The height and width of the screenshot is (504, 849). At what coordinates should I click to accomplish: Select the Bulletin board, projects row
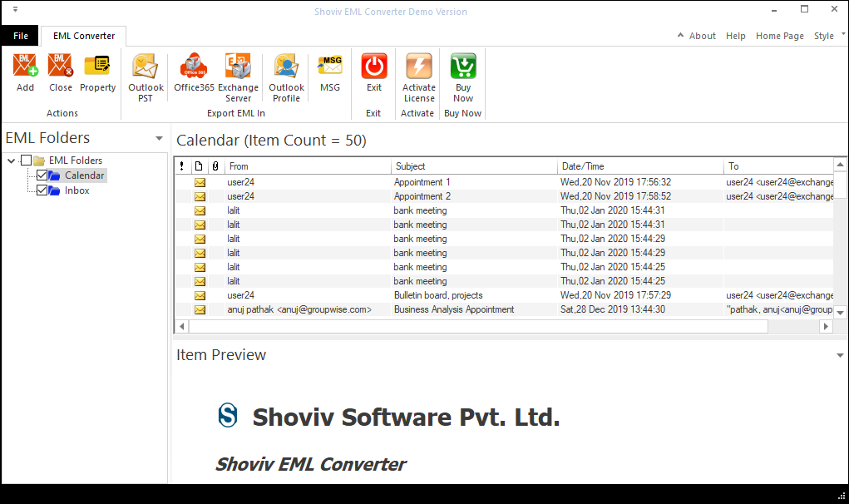(504, 295)
